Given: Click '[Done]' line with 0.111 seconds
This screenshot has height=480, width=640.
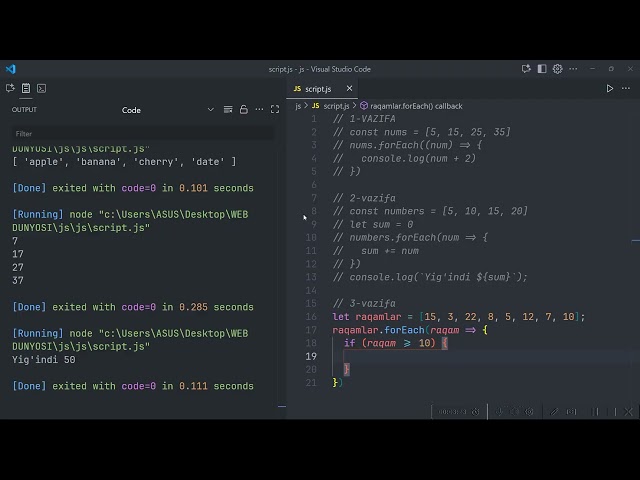Looking at the screenshot, I should point(133,386).
